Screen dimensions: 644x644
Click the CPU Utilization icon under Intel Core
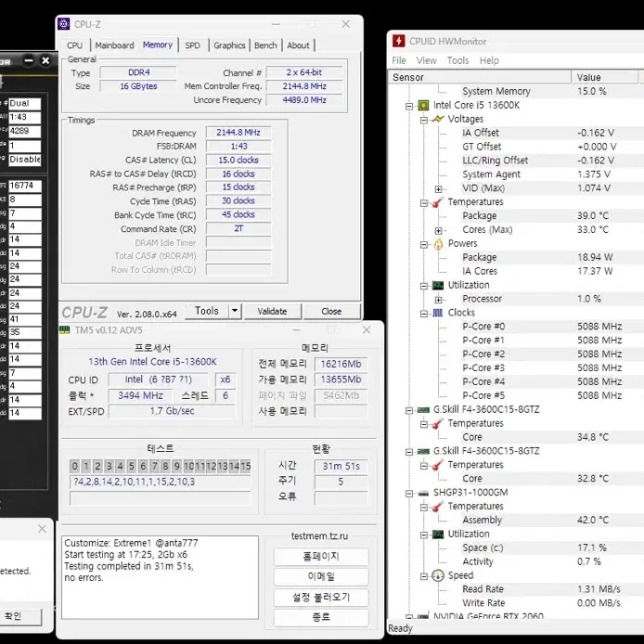(x=438, y=286)
